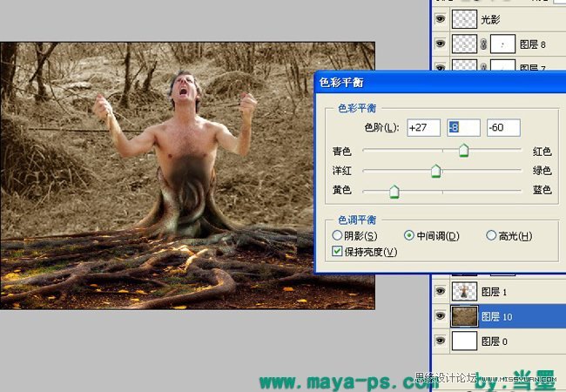Image resolution: width=566 pixels, height=392 pixels.
Task: Select the layer named 图层 0
Action: pyautogui.click(x=495, y=341)
